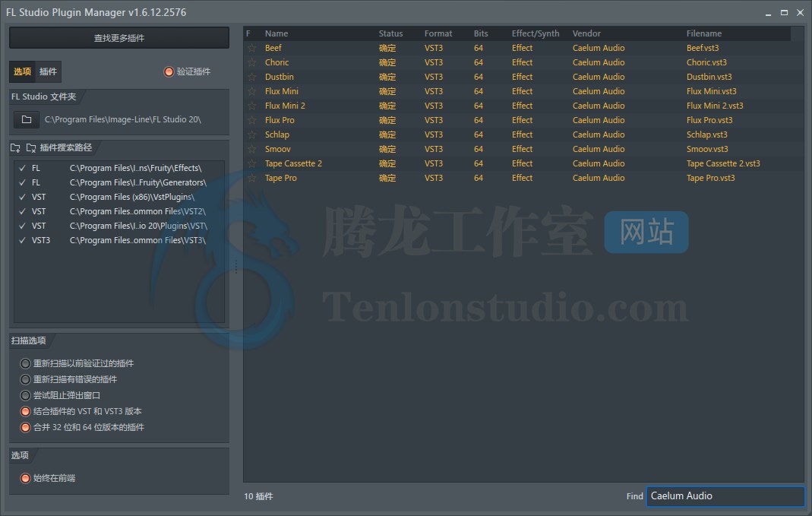Screen dimensions: 812x516
Task: Click filename Tape Pro.vst3
Action: tap(710, 179)
